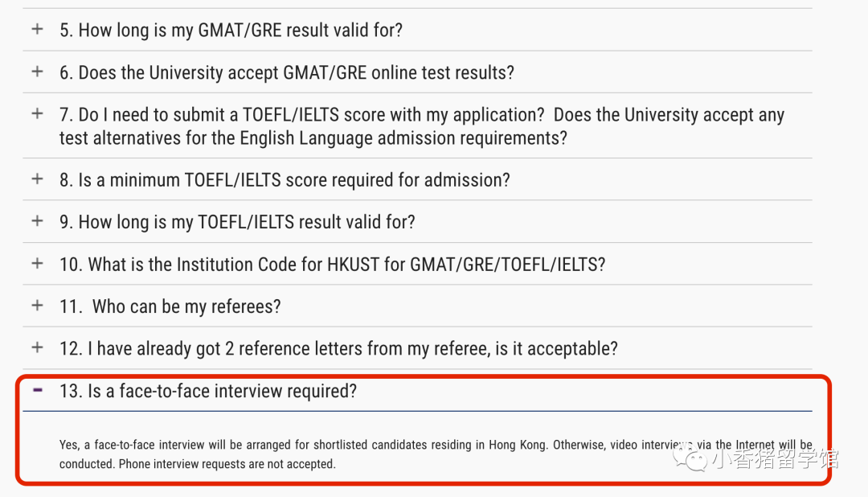
Task: Click plus icon beside referees question
Action: pyautogui.click(x=37, y=306)
